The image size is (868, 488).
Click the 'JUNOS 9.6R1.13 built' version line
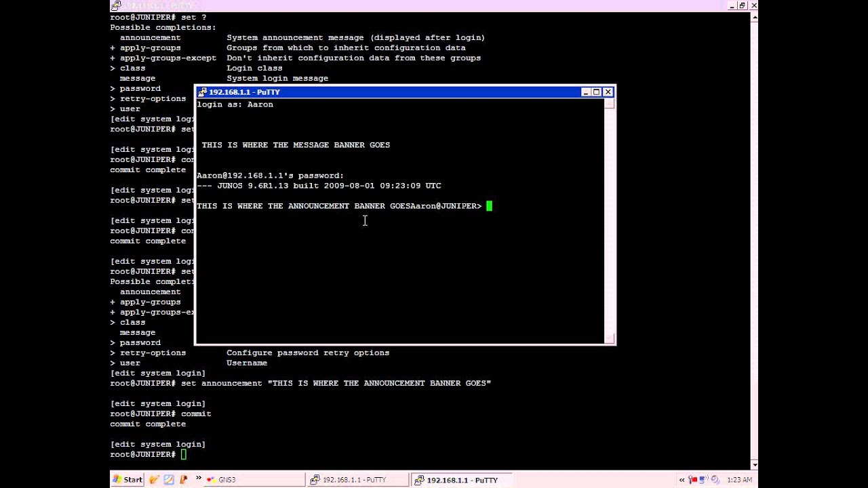click(x=319, y=186)
